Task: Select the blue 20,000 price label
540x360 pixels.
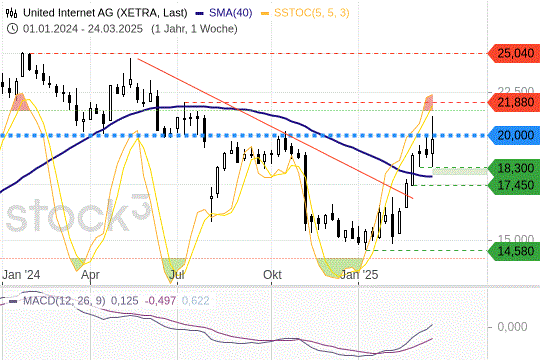Action: point(514,135)
